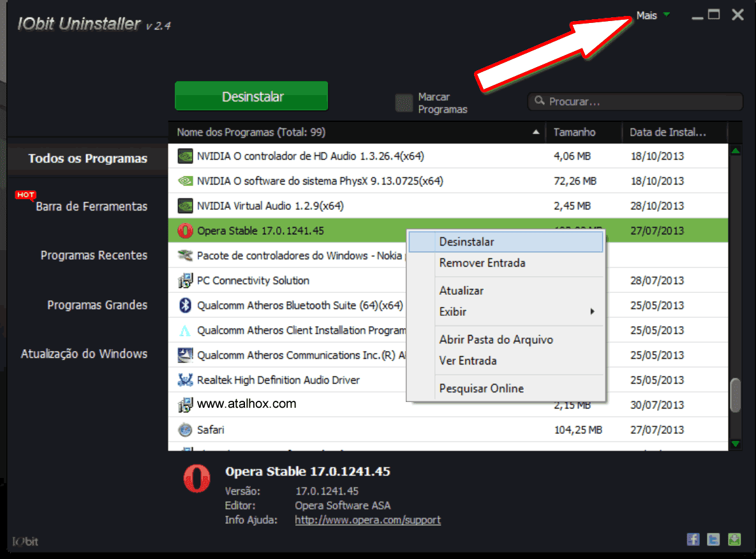Click the NVIDIA HD Audio controller program icon

pyautogui.click(x=184, y=156)
